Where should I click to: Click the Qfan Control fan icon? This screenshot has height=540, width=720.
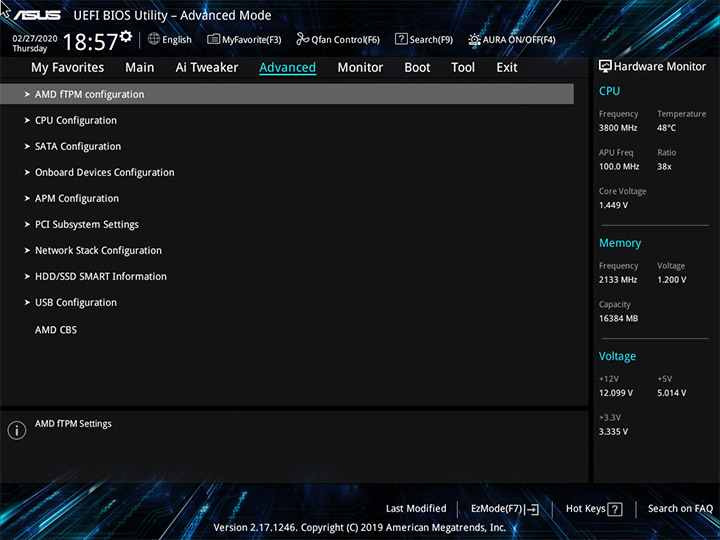point(302,39)
